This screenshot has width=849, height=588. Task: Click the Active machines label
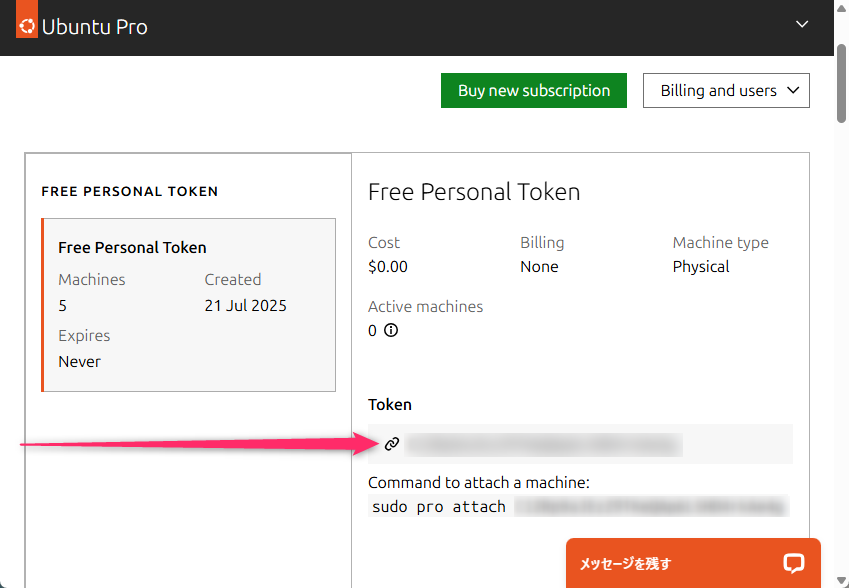pos(426,306)
